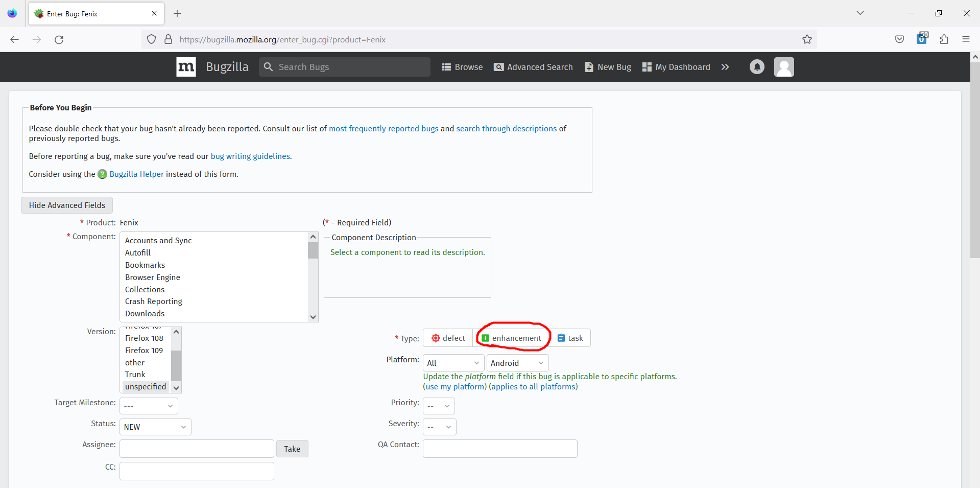Open the Browse menu in the navbar
This screenshot has width=980, height=488.
point(462,67)
